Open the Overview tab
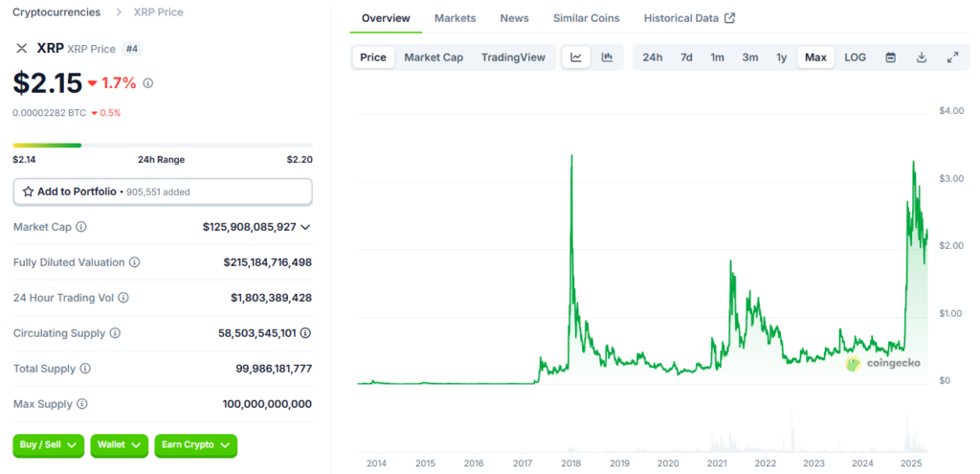Screen dimensions: 980x474 coord(386,18)
